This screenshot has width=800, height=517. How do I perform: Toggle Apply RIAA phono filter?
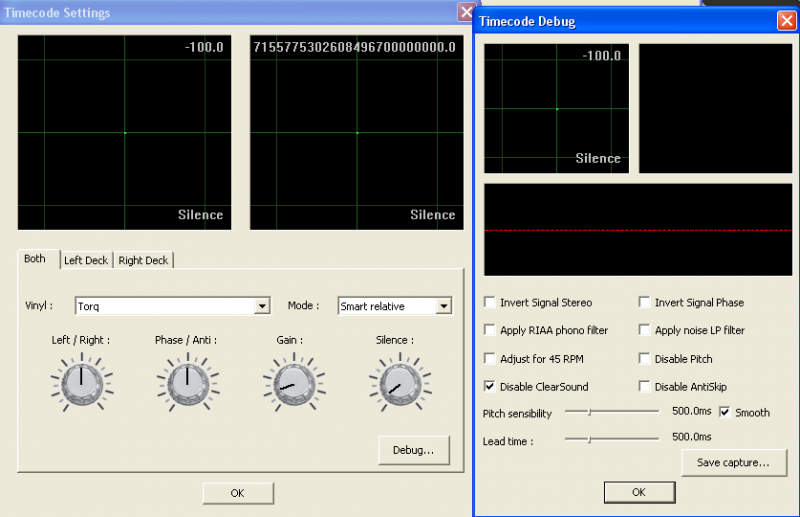tap(490, 330)
